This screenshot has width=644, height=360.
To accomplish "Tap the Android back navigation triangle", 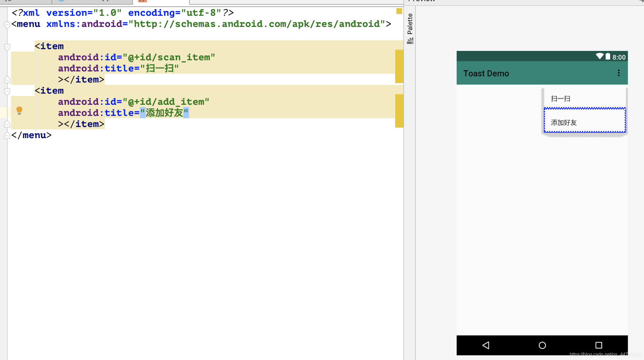I will tap(486, 345).
